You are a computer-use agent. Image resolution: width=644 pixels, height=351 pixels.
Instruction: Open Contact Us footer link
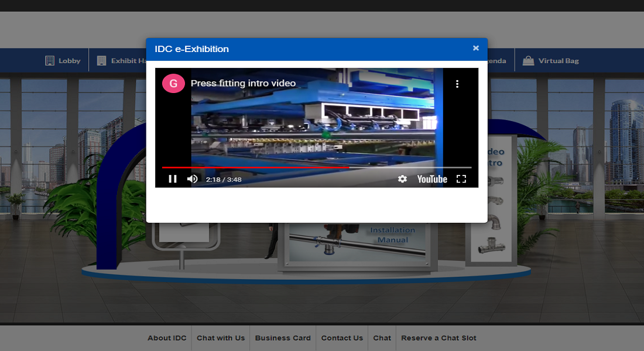coord(342,338)
